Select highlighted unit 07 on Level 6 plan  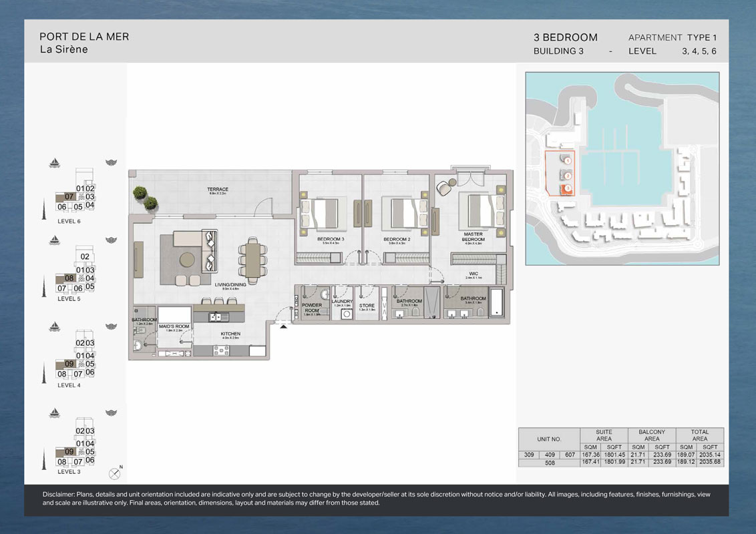pyautogui.click(x=69, y=197)
